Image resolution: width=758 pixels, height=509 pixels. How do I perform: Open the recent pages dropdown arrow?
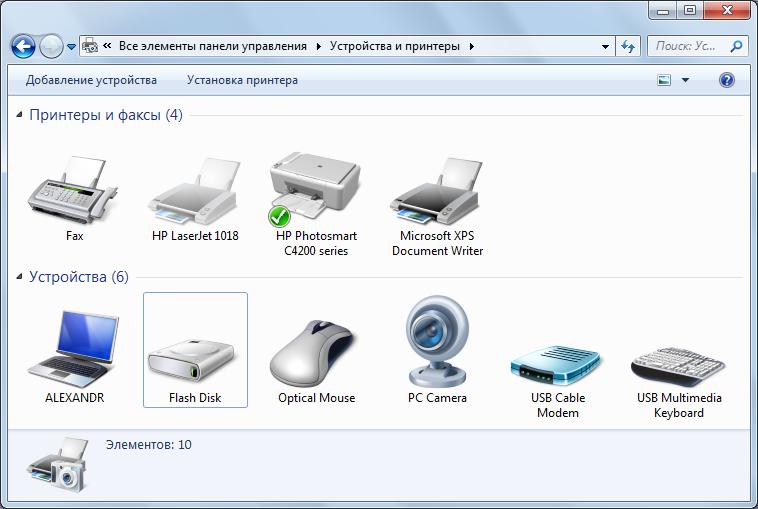[71, 47]
